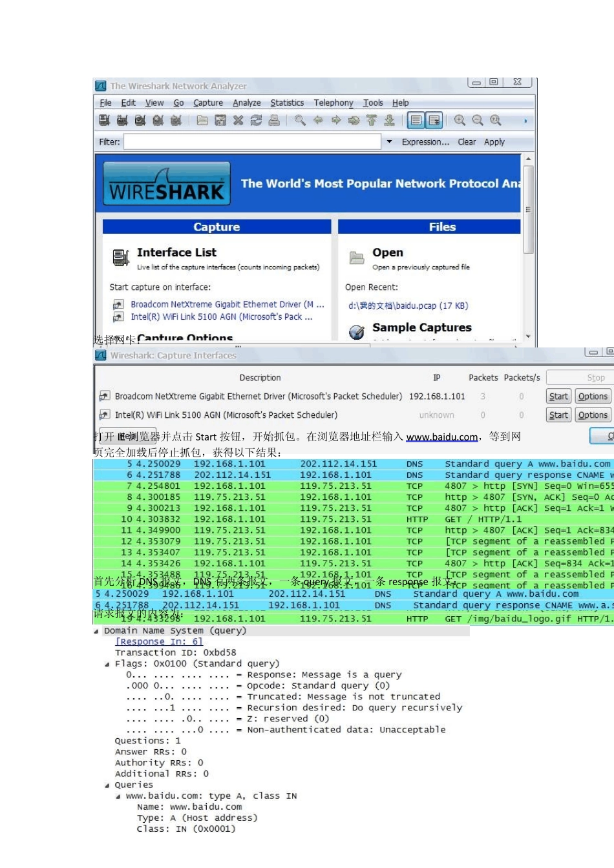Click Options for the Intel WiFi row
The image size is (614, 868).
pyautogui.click(x=593, y=415)
